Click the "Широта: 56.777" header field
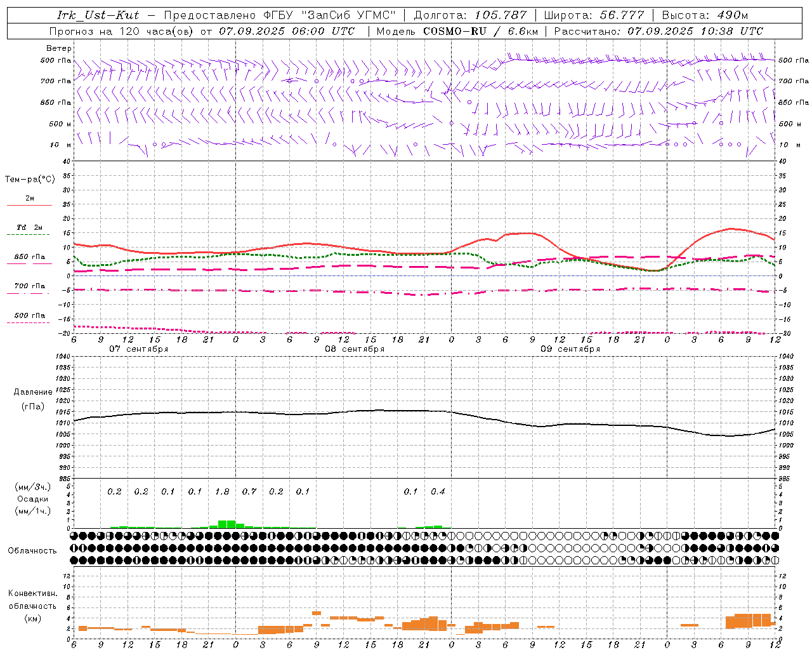 (x=594, y=15)
